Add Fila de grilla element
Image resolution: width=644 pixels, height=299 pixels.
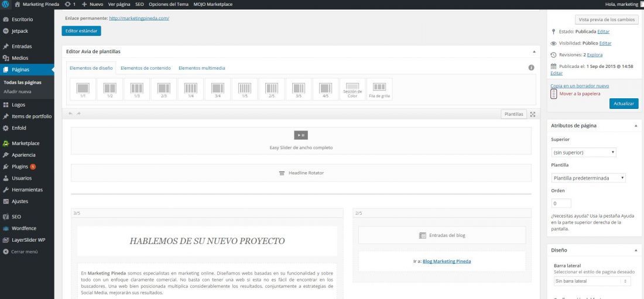coord(379,89)
